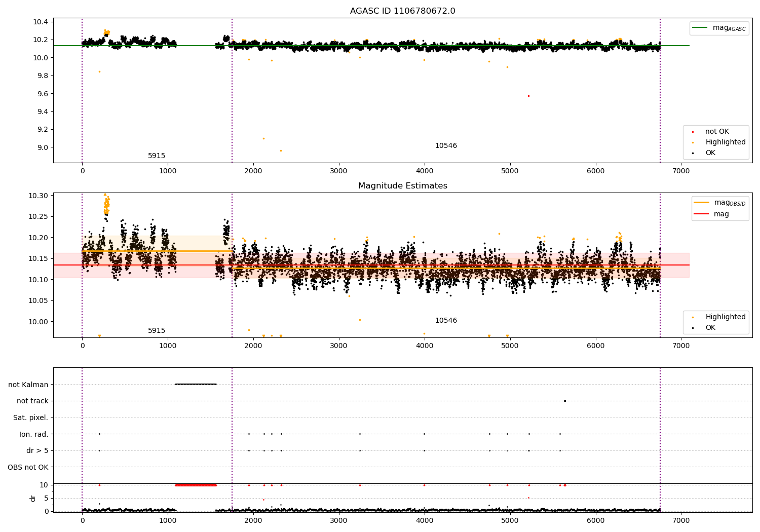Screen dimensions: 760x532
Task: Click the red 'mag' legend entry in middle plot
Action: 712,214
